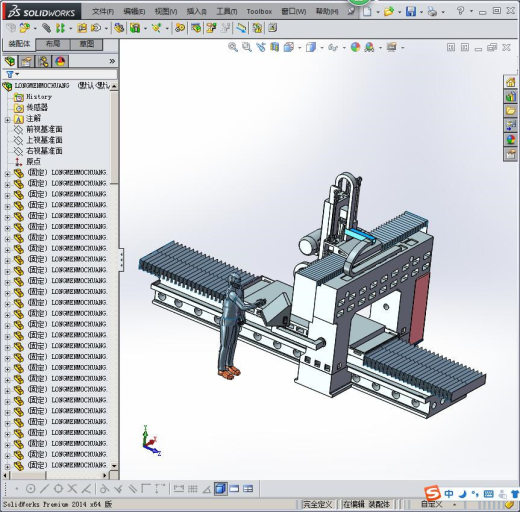Expand the hidden manager tabs chevron
The height and width of the screenshot is (512, 520).
point(112,61)
